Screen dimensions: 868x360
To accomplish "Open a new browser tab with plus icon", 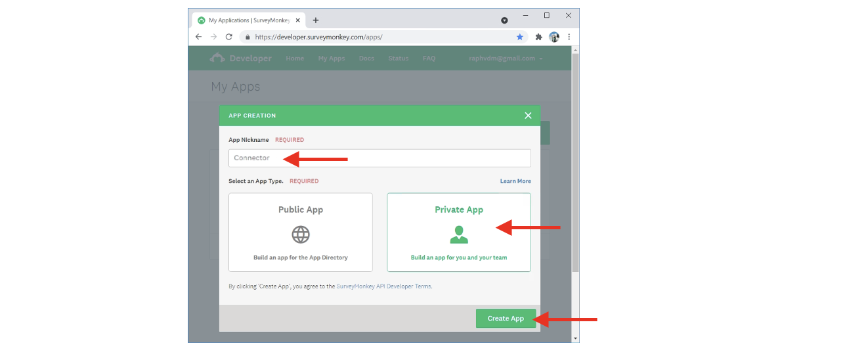I will [x=316, y=20].
